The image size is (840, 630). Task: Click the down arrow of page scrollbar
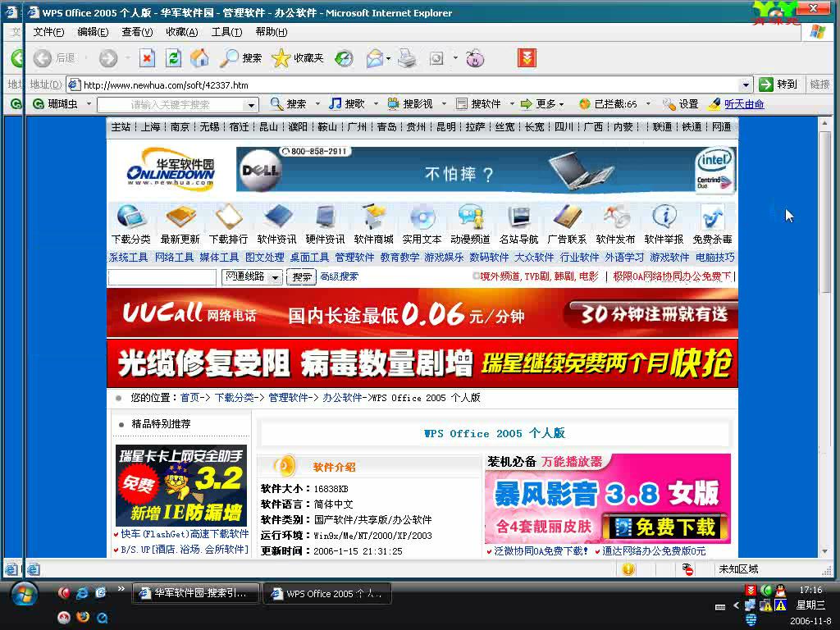825,551
